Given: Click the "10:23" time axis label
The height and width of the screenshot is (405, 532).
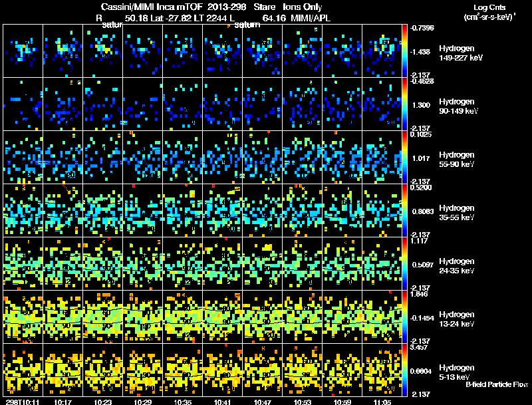Looking at the screenshot, I should click(103, 402).
